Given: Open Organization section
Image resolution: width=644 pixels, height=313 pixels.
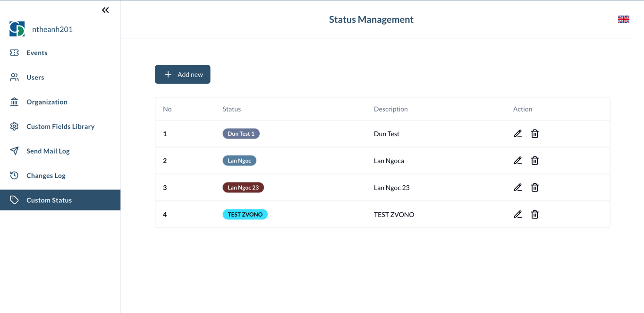Looking at the screenshot, I should 47,102.
